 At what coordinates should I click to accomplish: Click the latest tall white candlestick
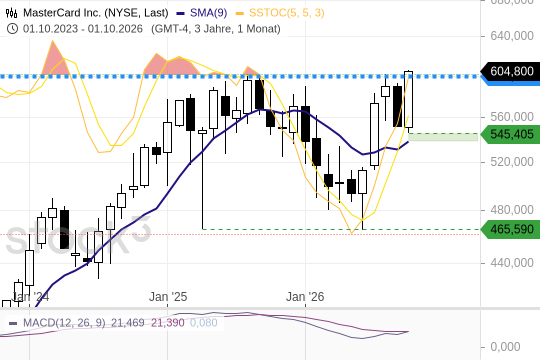point(408,100)
